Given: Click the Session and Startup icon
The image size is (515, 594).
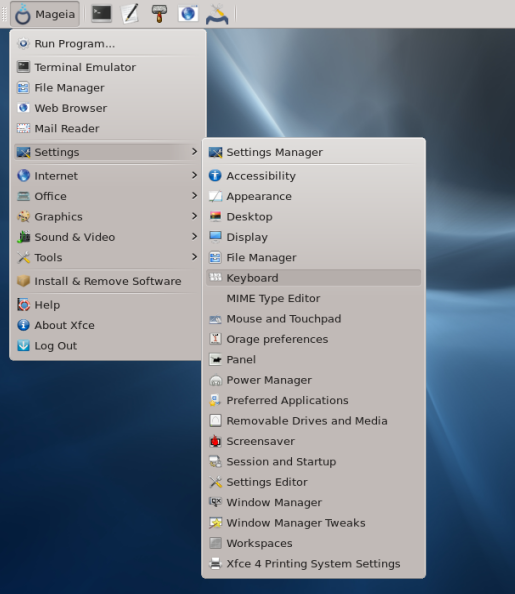Looking at the screenshot, I should click(215, 462).
